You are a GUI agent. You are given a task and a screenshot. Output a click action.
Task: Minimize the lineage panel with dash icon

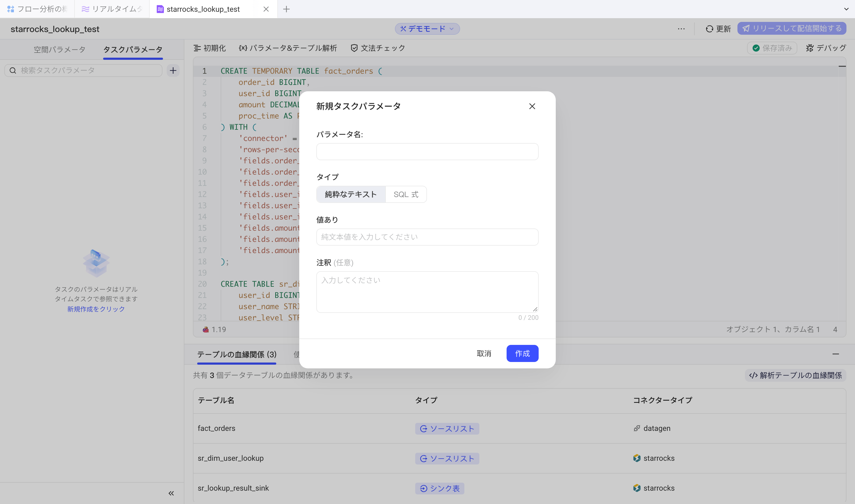(836, 354)
